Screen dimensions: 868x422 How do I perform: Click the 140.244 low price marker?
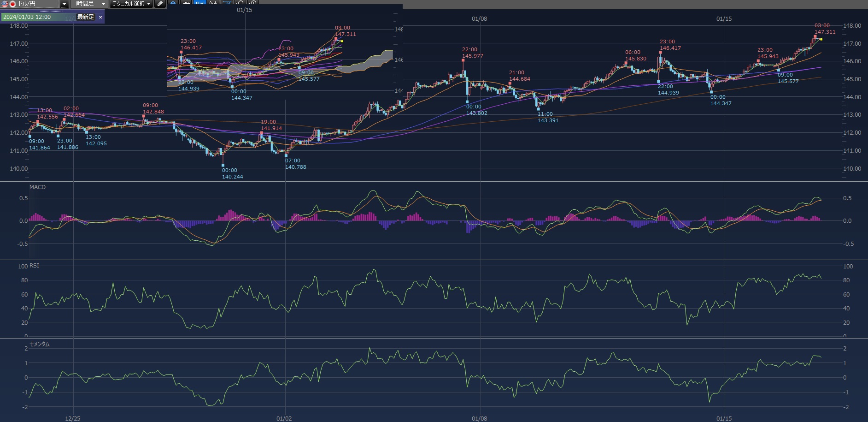click(x=232, y=177)
